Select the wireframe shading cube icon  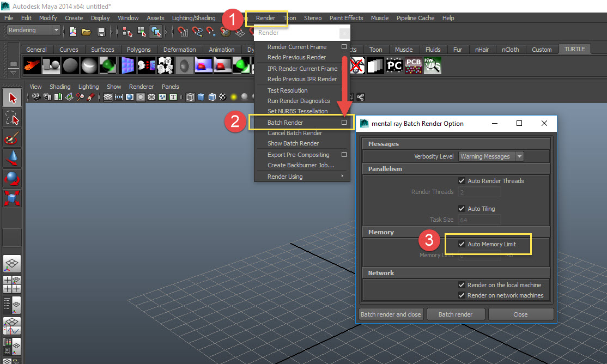pos(190,96)
